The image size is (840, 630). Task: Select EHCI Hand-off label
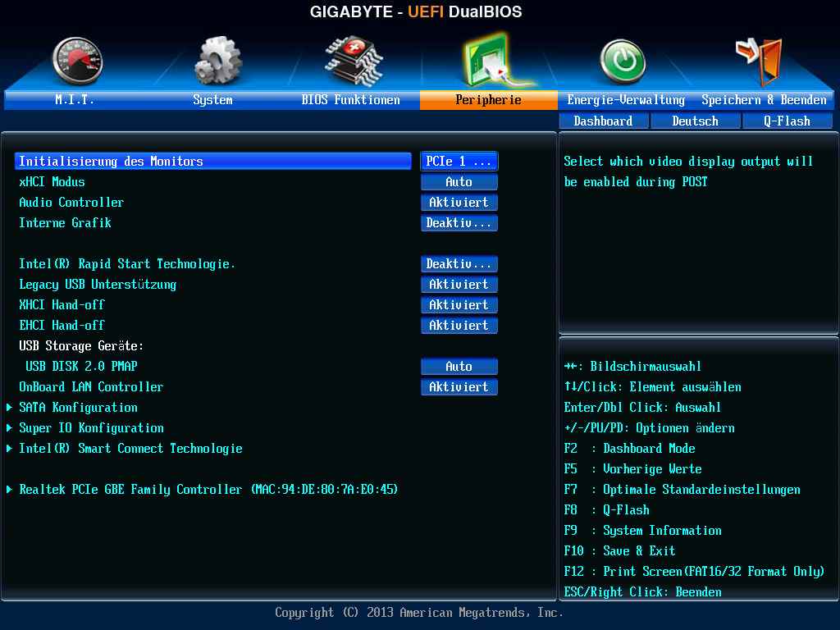(x=62, y=325)
